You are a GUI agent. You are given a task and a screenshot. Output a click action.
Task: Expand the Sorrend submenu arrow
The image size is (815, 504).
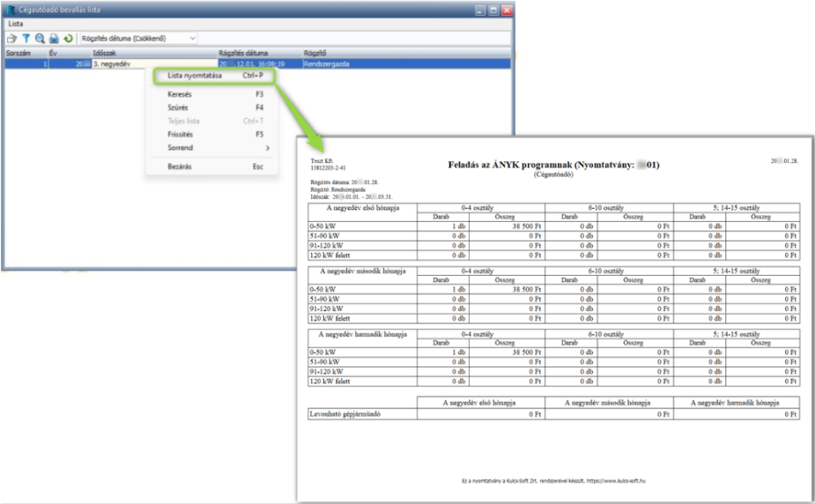(268, 148)
